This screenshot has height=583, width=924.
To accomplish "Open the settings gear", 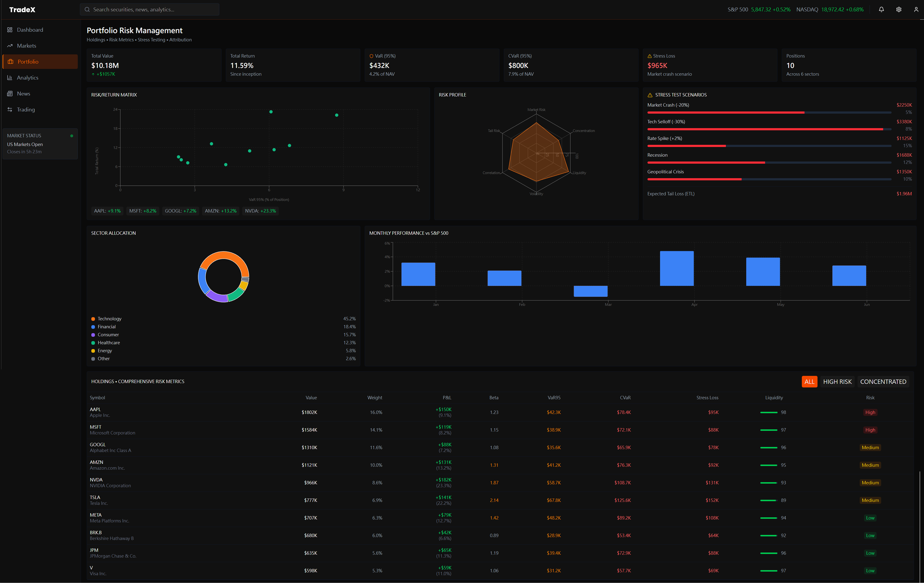I will pos(898,9).
